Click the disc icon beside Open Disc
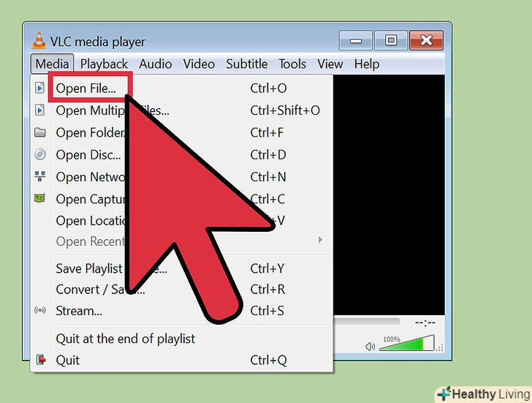 tap(40, 154)
